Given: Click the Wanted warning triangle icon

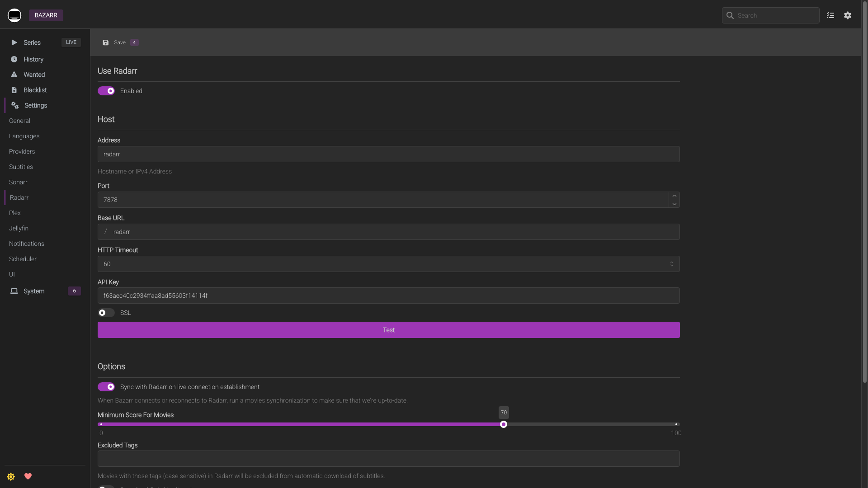Looking at the screenshot, I should click(14, 75).
